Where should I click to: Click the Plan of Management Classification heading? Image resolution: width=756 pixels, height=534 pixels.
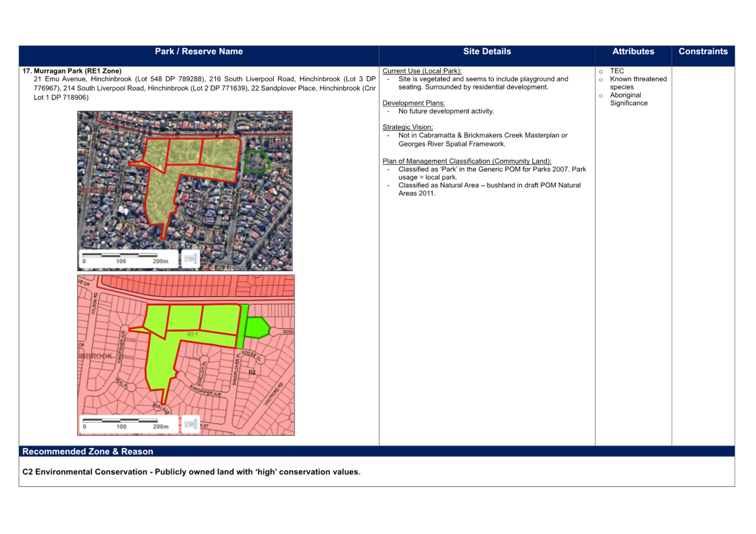click(467, 161)
